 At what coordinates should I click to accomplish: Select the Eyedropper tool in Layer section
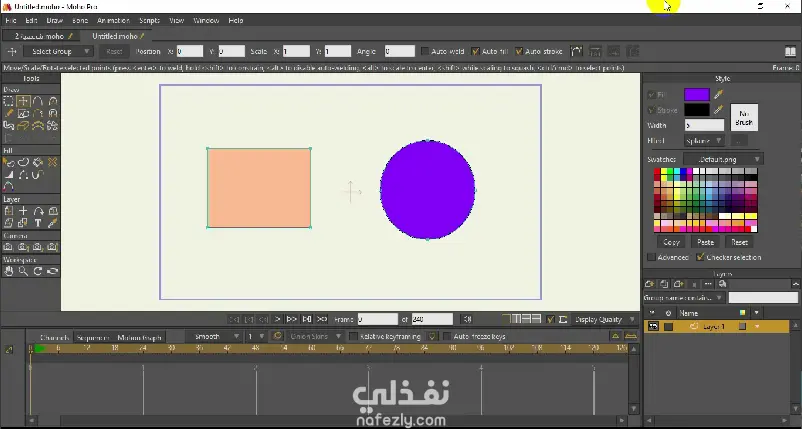click(52, 223)
